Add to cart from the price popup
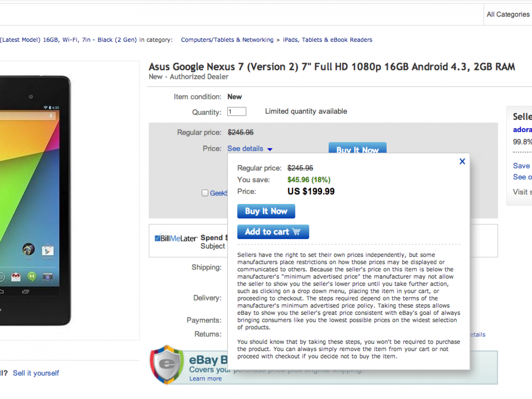 pyautogui.click(x=273, y=232)
